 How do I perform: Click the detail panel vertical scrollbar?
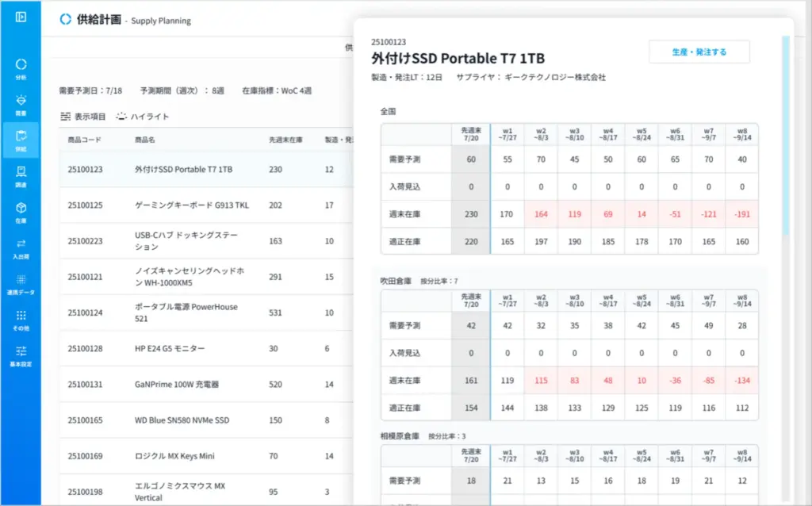coord(786,136)
